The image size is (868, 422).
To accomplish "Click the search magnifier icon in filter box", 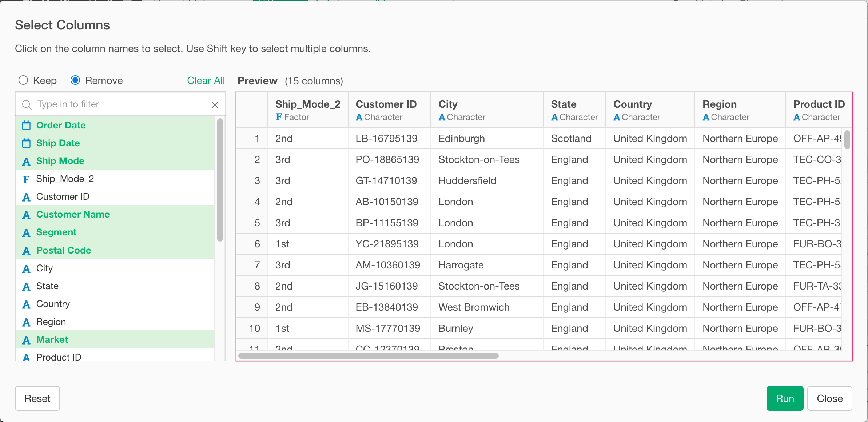I will [27, 105].
